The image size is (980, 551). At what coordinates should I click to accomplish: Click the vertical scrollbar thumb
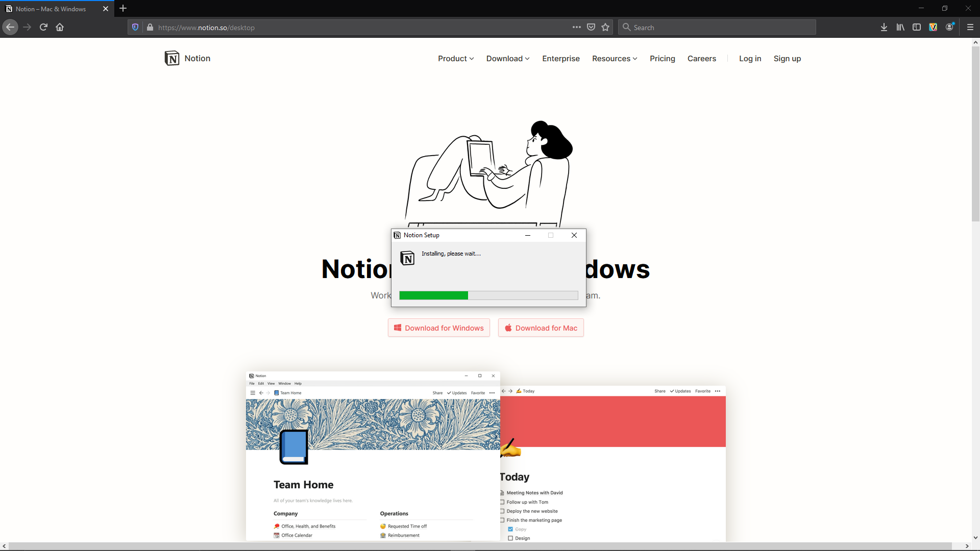tap(975, 134)
